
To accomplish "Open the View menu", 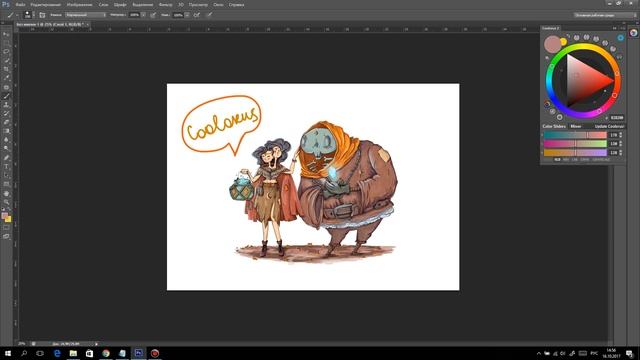I will (x=198, y=4).
